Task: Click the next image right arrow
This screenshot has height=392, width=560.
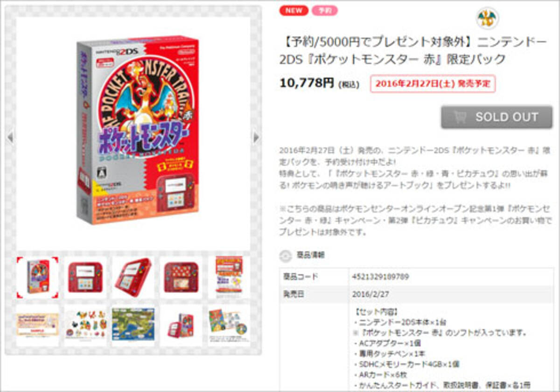Action: pos(256,137)
